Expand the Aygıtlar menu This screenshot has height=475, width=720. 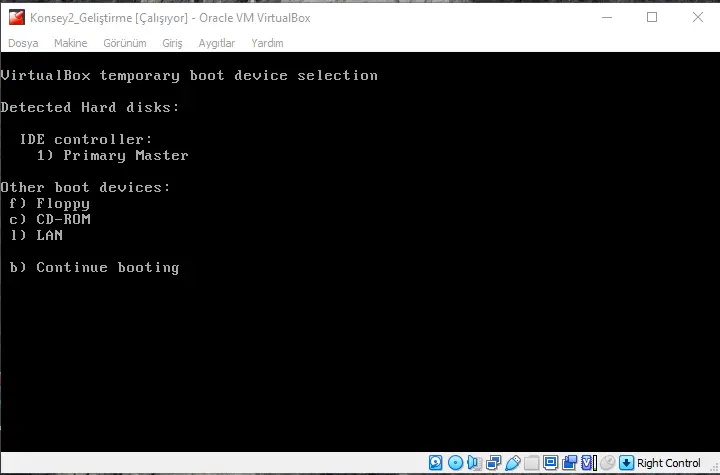pyautogui.click(x=216, y=43)
